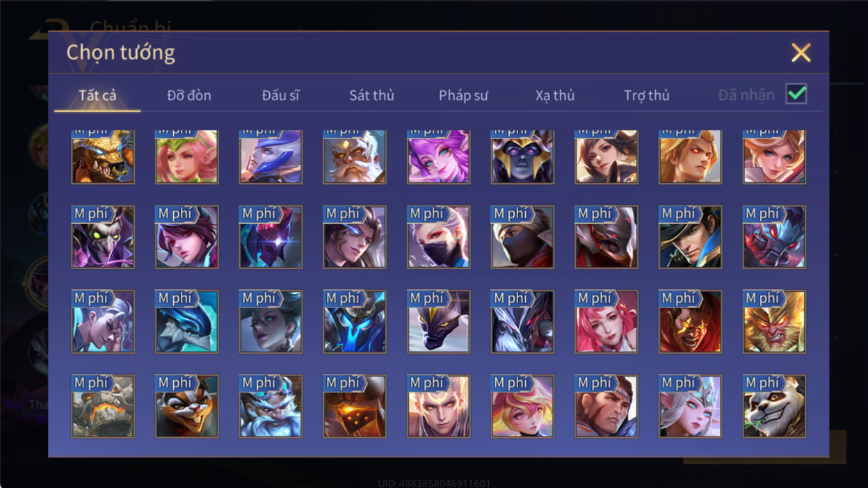868x488 pixels.
Task: Pick the hero with blue officer hat
Action: coord(691,237)
